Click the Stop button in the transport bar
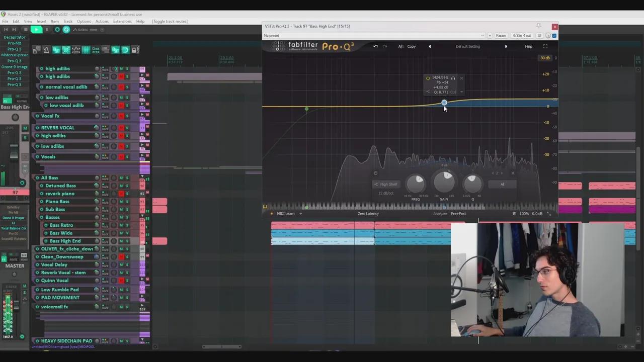This screenshot has height=362, width=644. 26,30
